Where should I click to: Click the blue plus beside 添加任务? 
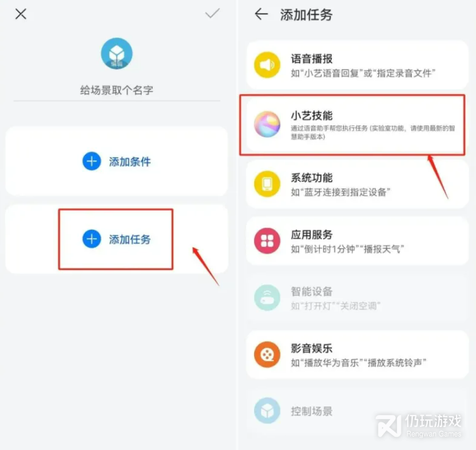pos(92,239)
